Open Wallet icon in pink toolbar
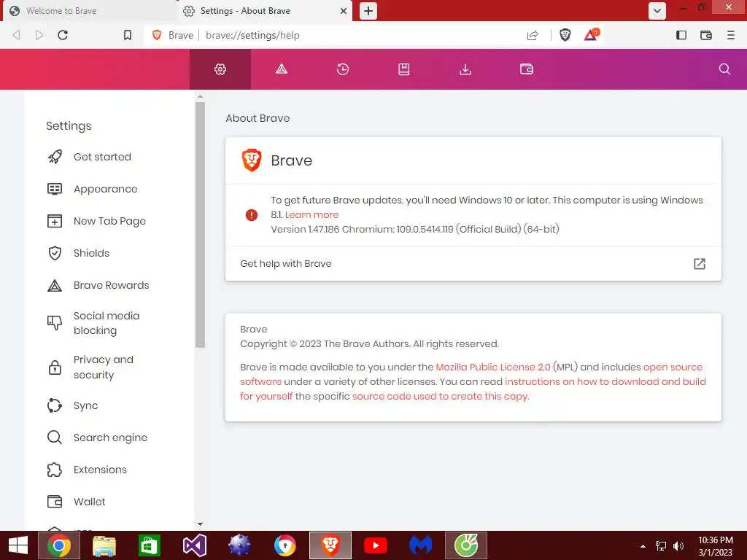747x560 pixels. (x=527, y=69)
